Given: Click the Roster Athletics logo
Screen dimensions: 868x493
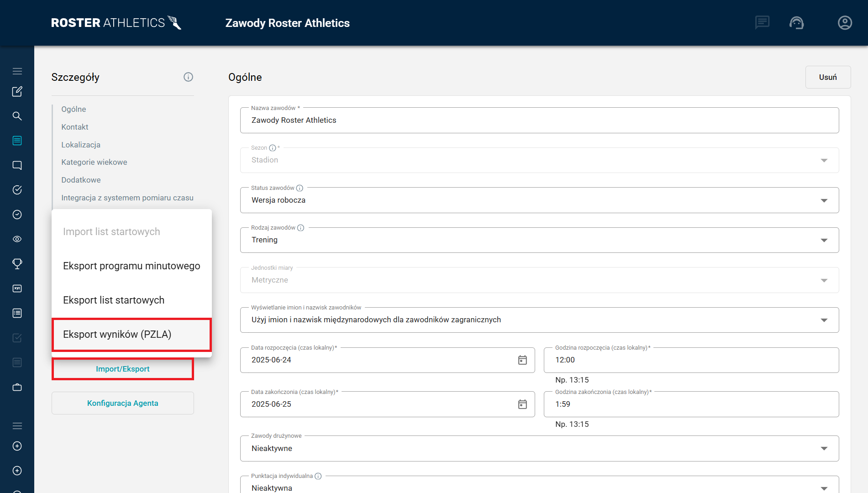Looking at the screenshot, I should click(x=116, y=22).
